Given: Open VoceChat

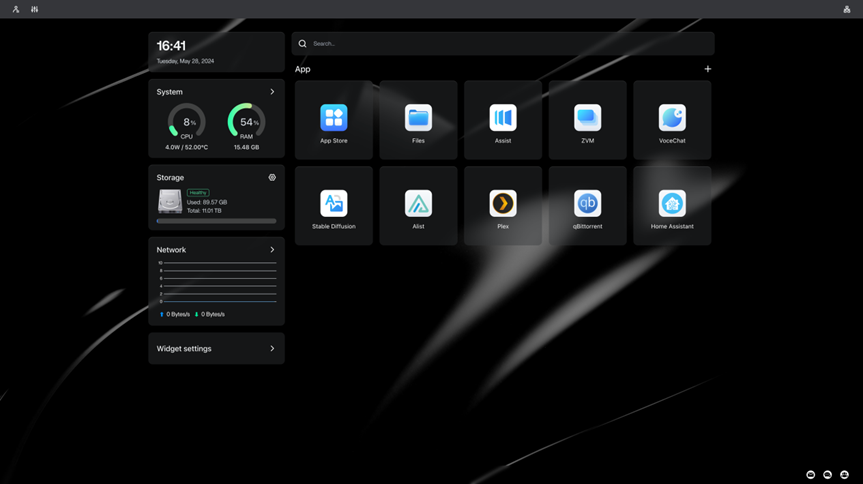Looking at the screenshot, I should (x=672, y=120).
